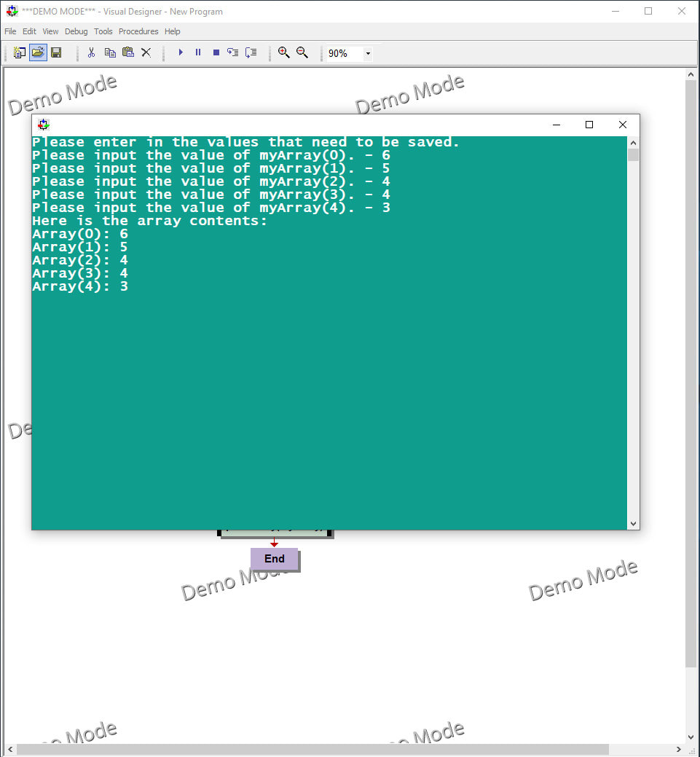The image size is (700, 757).
Task: Zoom in on the flowchart
Action: click(x=283, y=52)
